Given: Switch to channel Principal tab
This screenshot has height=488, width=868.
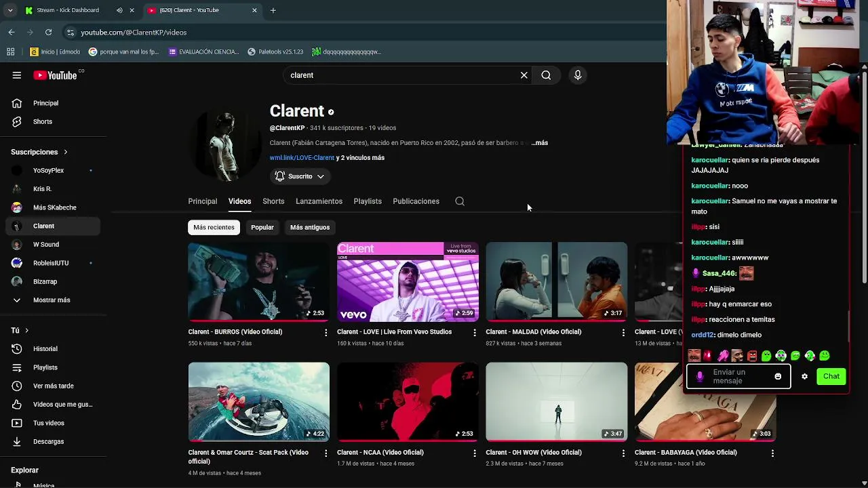Looking at the screenshot, I should 203,201.
